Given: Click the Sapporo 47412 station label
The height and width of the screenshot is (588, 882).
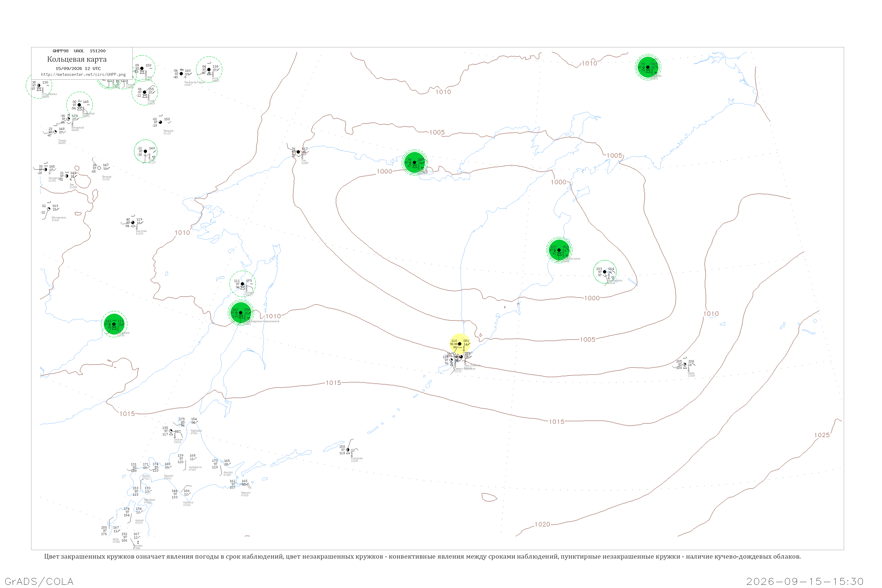Looking at the screenshot, I should [168, 477].
